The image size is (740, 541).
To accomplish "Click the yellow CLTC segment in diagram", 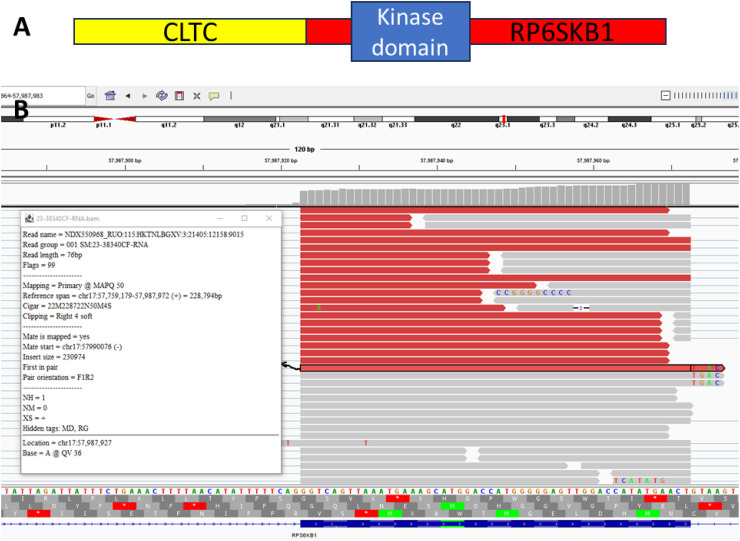I will click(190, 32).
